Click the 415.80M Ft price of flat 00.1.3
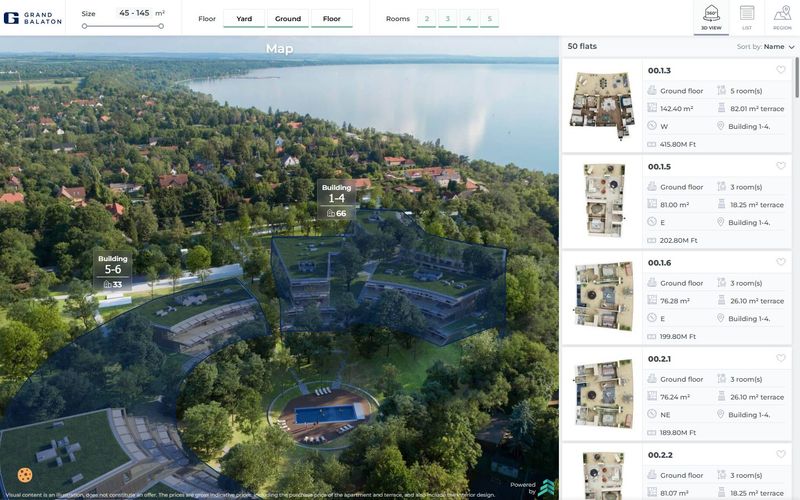This screenshot has width=800, height=500. point(678,144)
